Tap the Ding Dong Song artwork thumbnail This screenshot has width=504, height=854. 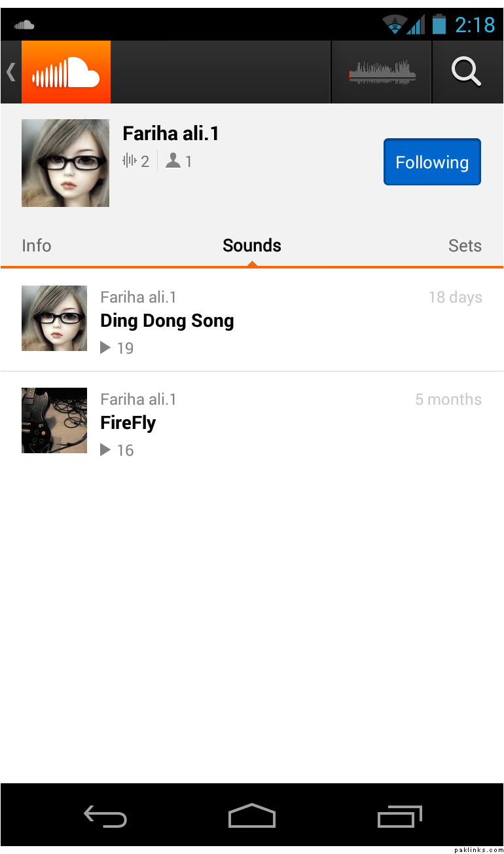tap(54, 318)
